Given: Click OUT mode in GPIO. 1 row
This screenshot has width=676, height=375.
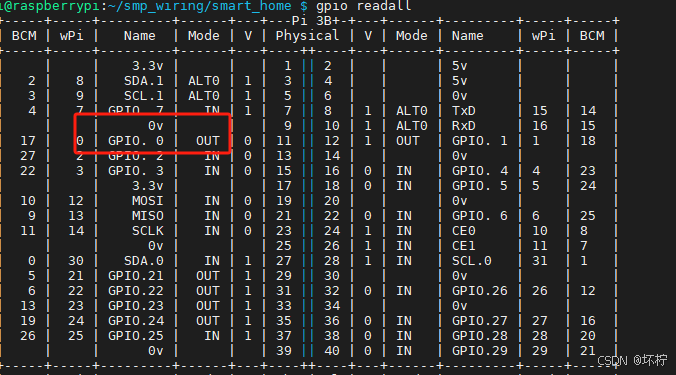Looking at the screenshot, I should (407, 141).
